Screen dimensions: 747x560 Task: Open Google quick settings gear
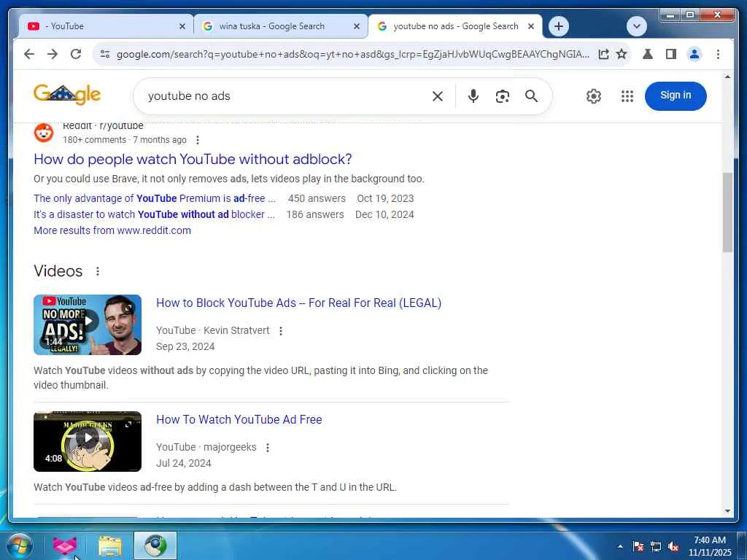coord(594,96)
